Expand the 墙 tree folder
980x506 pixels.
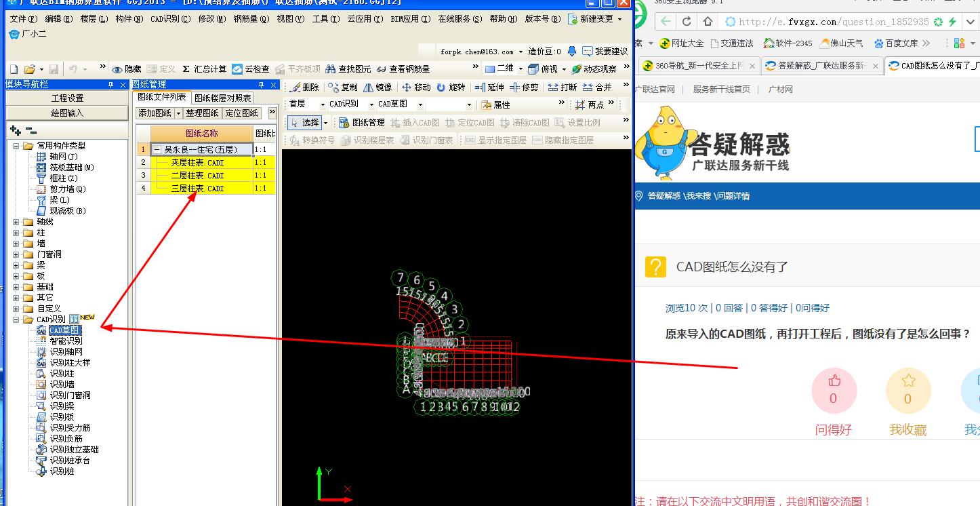[x=16, y=244]
